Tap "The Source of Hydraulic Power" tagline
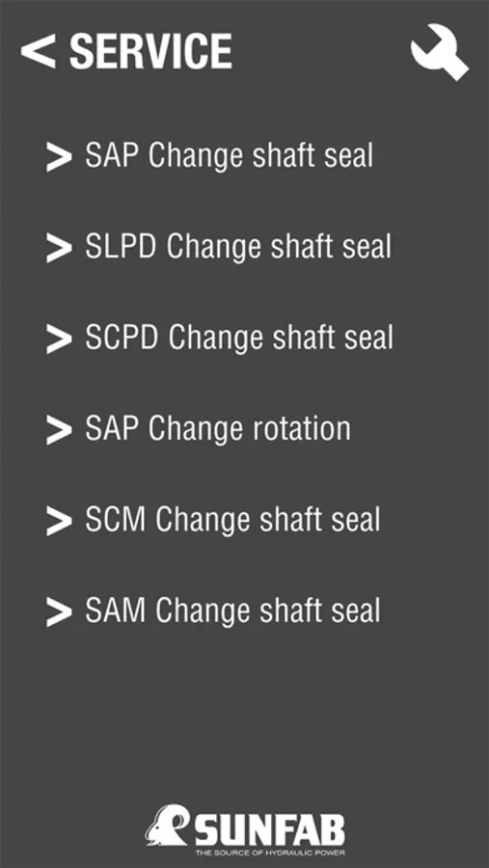 click(270, 854)
